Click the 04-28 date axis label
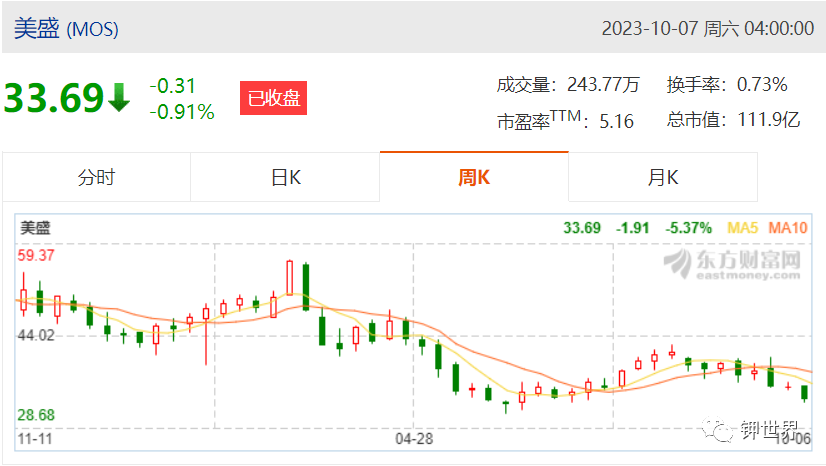 pyautogui.click(x=414, y=439)
